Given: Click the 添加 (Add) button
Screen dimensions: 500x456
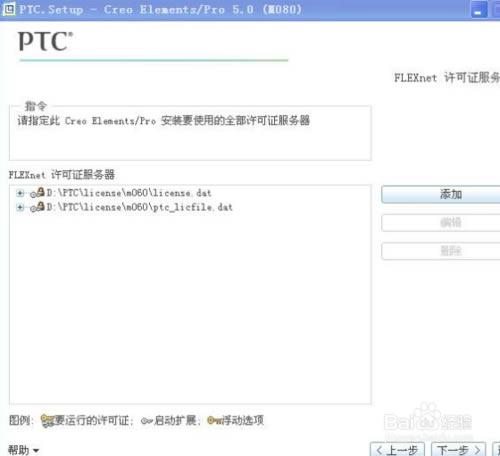Looking at the screenshot, I should (441, 194).
